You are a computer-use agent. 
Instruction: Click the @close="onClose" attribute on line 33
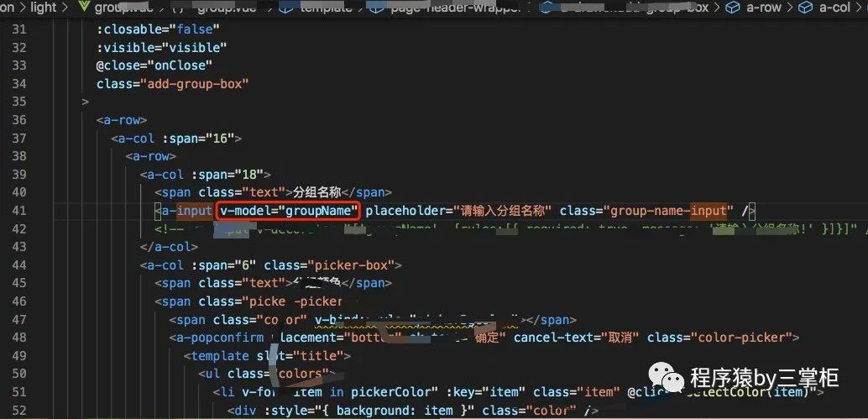tap(154, 65)
